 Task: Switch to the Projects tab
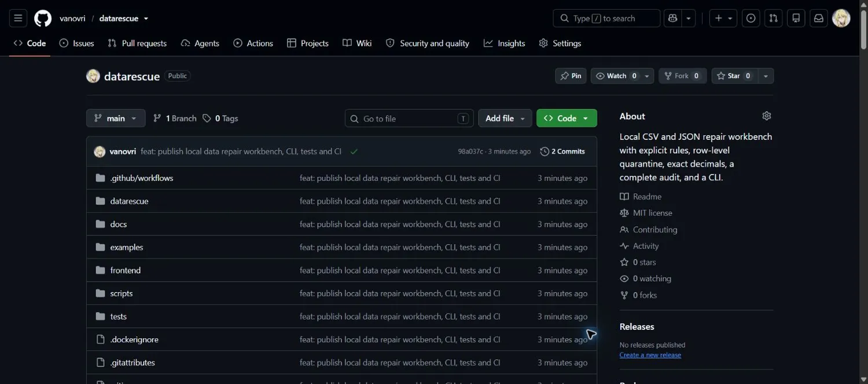[x=308, y=43]
